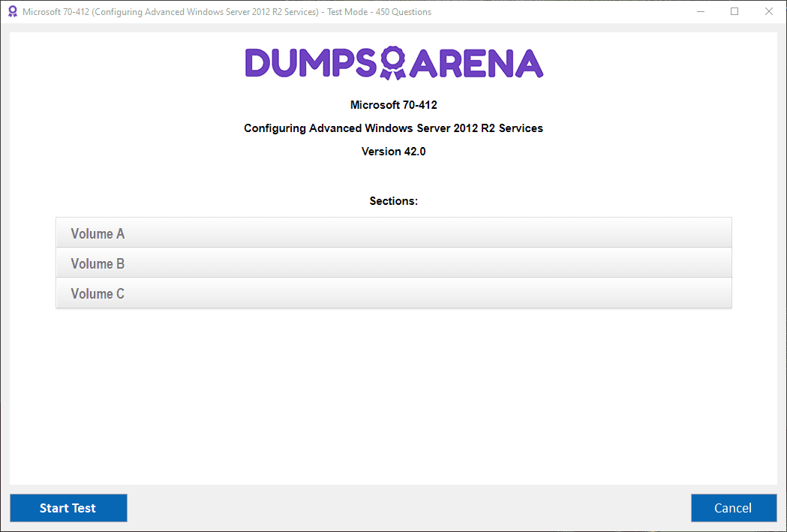Click the DUMPS word in the logo
This screenshot has height=532, width=787.
311,63
